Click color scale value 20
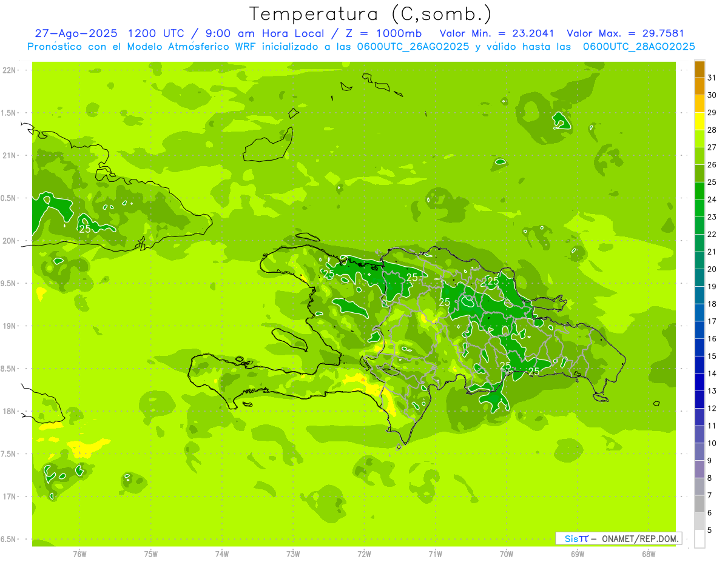 [712, 269]
